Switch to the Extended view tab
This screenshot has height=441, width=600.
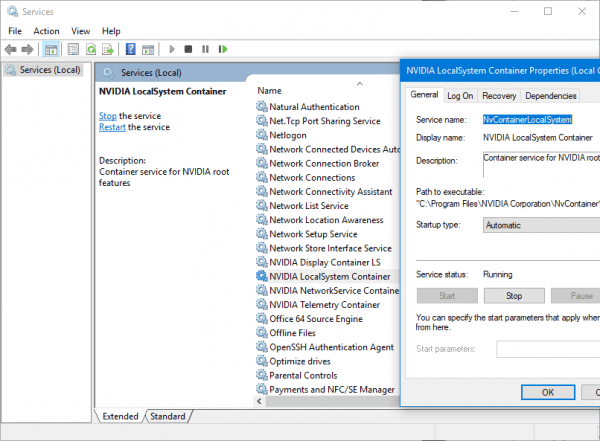pyautogui.click(x=120, y=416)
